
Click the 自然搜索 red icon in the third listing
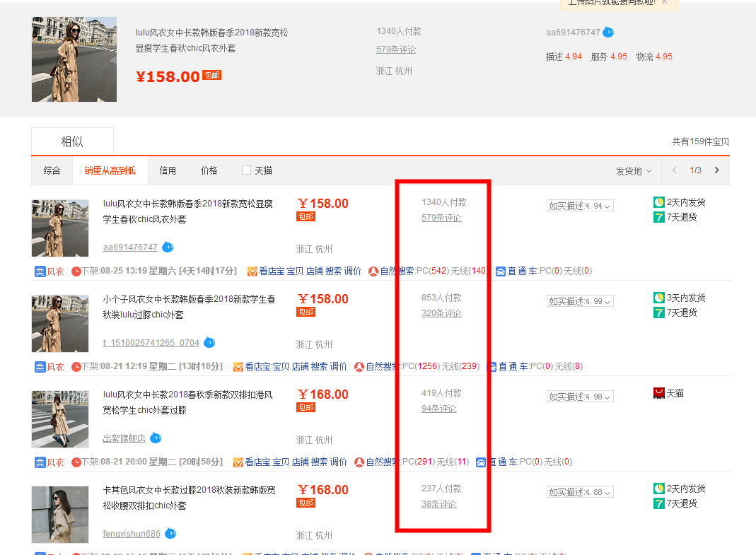[359, 462]
